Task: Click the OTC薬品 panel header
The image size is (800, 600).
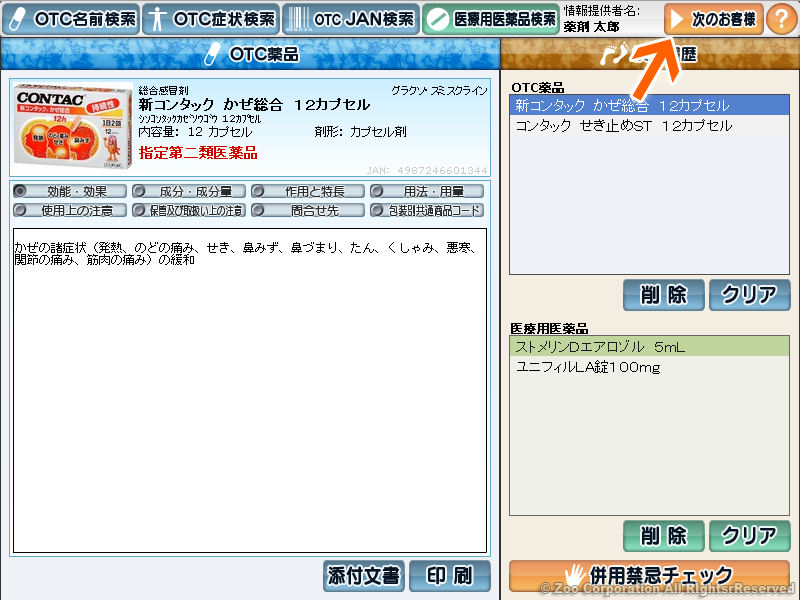Action: pos(250,54)
